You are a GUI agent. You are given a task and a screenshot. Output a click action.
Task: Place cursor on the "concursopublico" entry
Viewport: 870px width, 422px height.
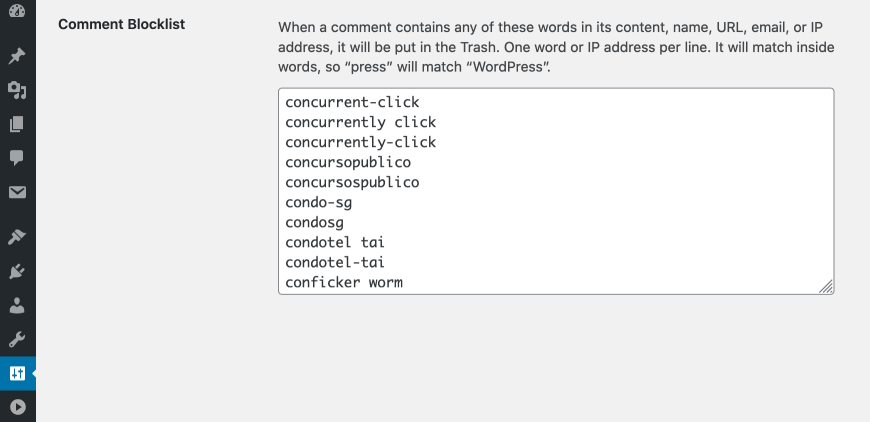pyautogui.click(x=348, y=162)
